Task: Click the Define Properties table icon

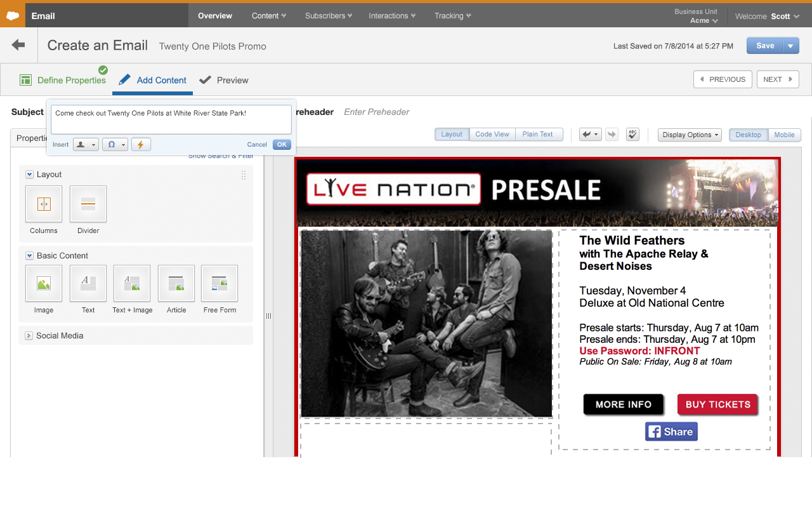Action: click(x=26, y=80)
